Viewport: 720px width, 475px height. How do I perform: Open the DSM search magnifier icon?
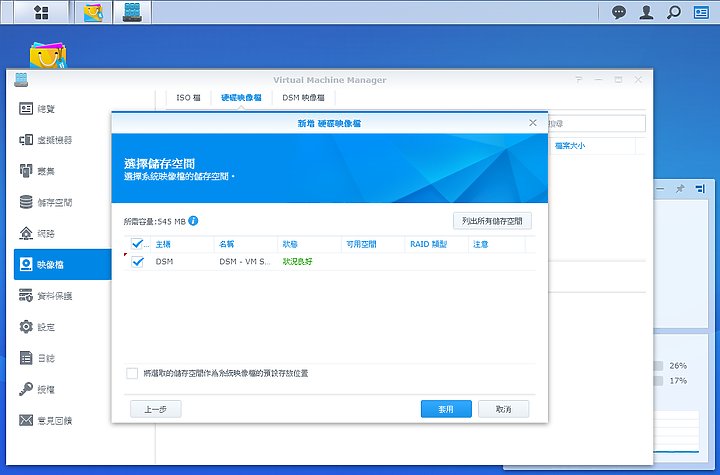[x=674, y=12]
